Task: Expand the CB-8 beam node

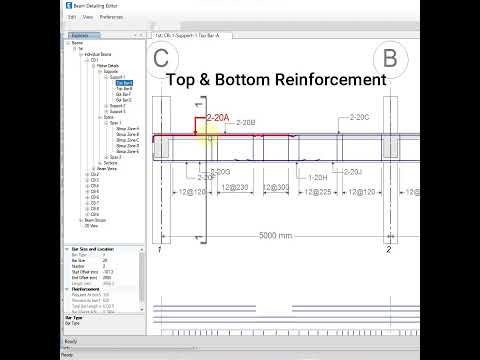Action: tap(87, 209)
